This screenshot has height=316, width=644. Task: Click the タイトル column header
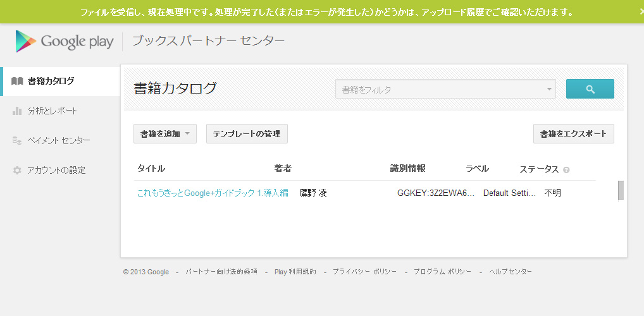coord(151,169)
